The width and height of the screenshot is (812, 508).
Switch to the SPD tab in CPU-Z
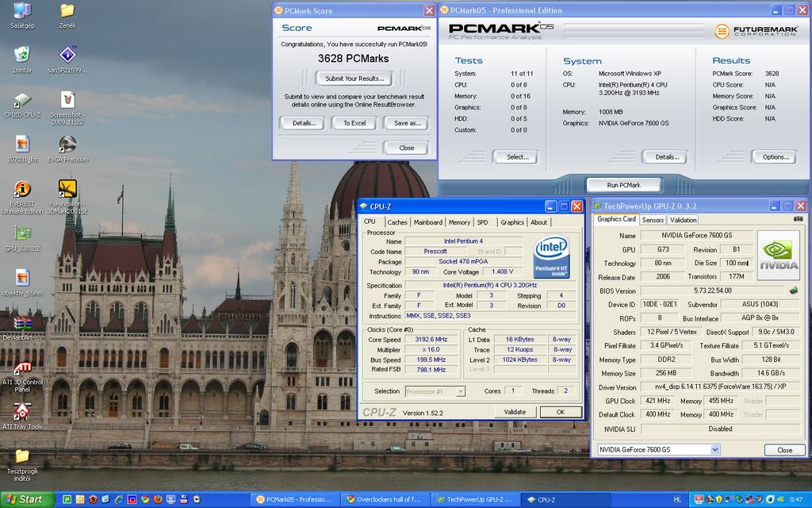(482, 222)
